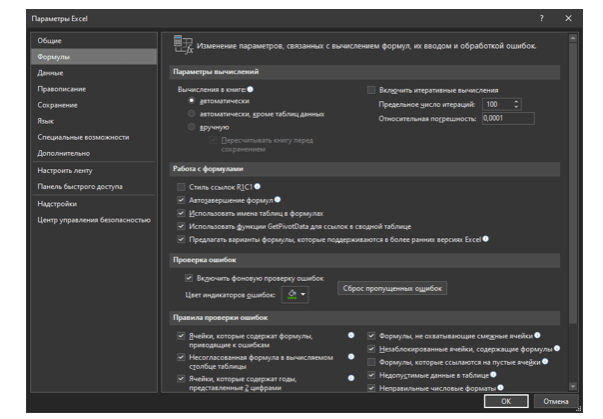Enable Включить итеративные вычисления checkbox
This screenshot has height=419, width=603.
click(x=371, y=90)
